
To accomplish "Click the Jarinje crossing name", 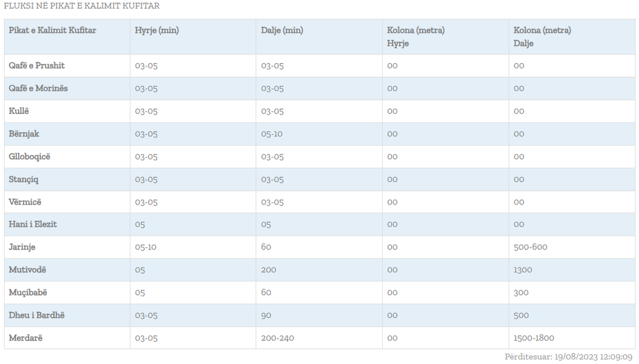I will point(22,247).
